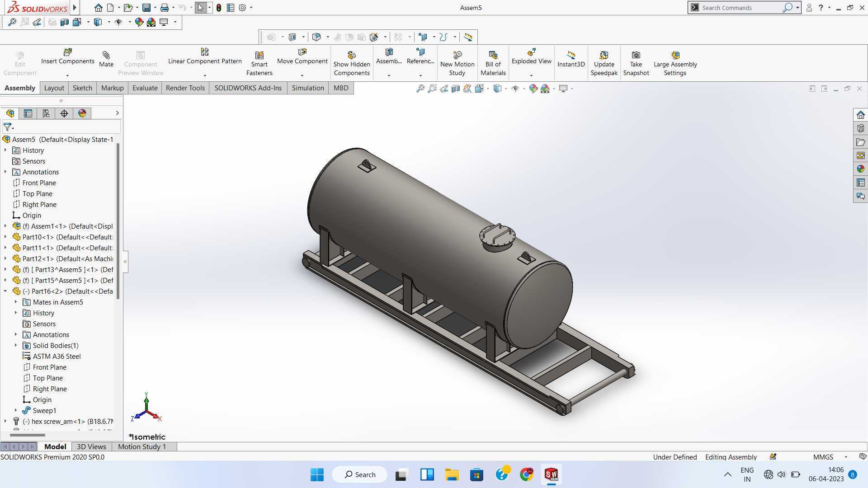
Task: Expand the Sweep1 feature node
Action: (x=16, y=411)
